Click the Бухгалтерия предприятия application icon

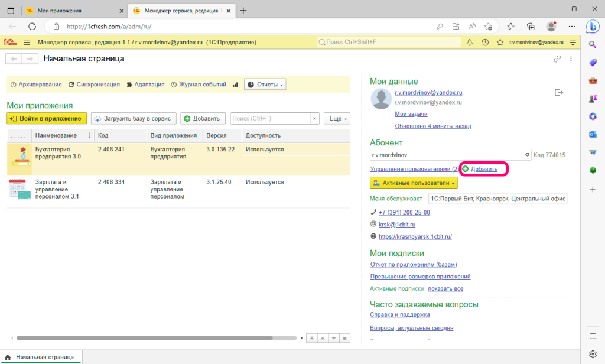19,157
